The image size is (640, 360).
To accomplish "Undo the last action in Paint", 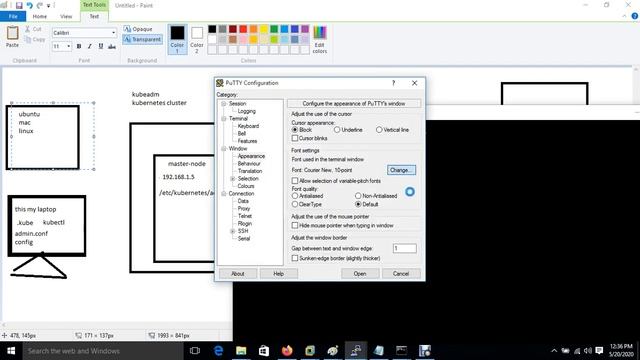I will click(29, 5).
